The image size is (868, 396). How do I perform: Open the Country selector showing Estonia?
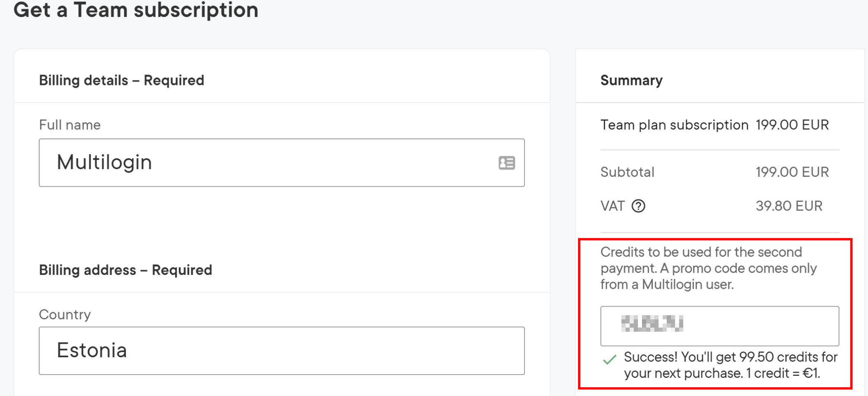[282, 351]
